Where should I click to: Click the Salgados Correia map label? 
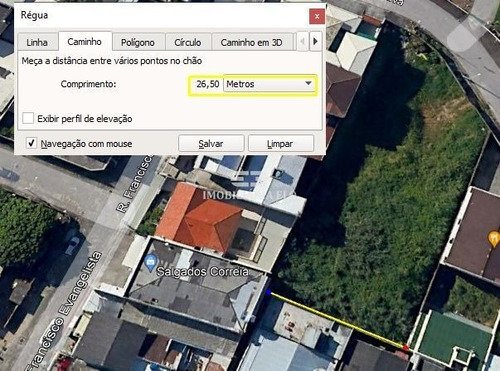(203, 271)
